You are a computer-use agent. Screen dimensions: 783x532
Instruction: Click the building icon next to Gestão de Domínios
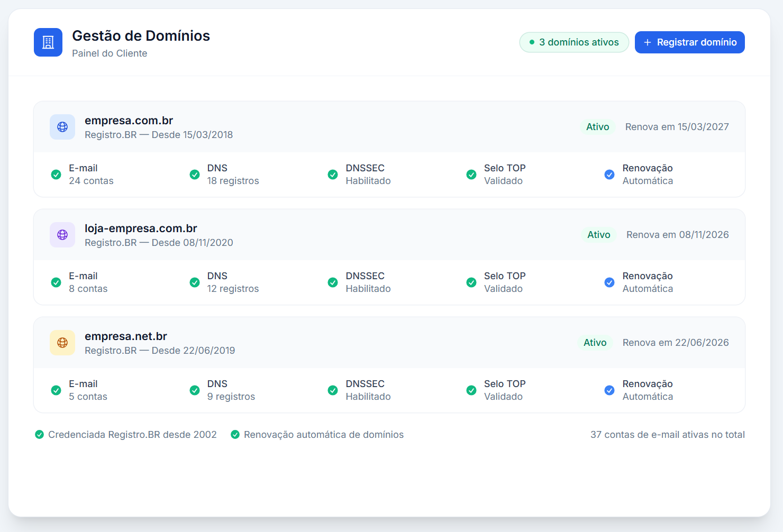pyautogui.click(x=48, y=42)
